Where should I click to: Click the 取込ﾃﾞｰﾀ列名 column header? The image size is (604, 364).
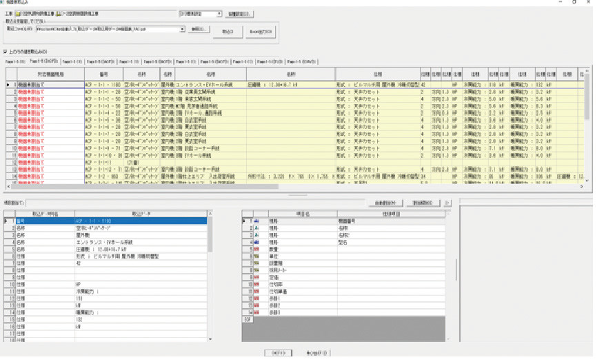point(45,214)
